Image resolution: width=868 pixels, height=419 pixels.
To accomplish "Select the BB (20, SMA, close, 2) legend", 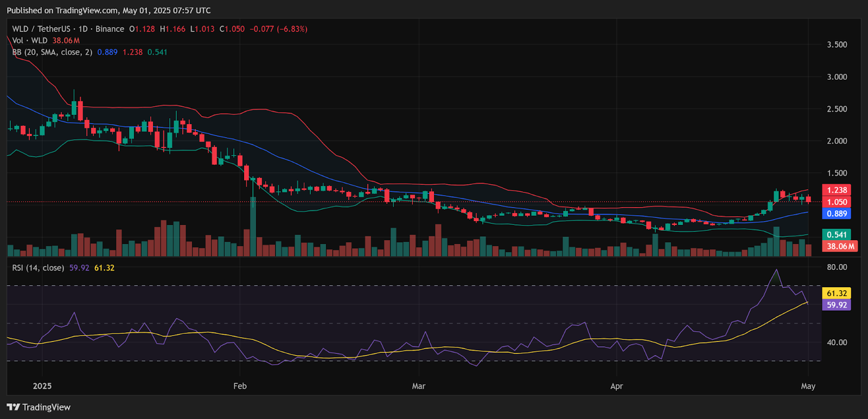I will tap(53, 52).
